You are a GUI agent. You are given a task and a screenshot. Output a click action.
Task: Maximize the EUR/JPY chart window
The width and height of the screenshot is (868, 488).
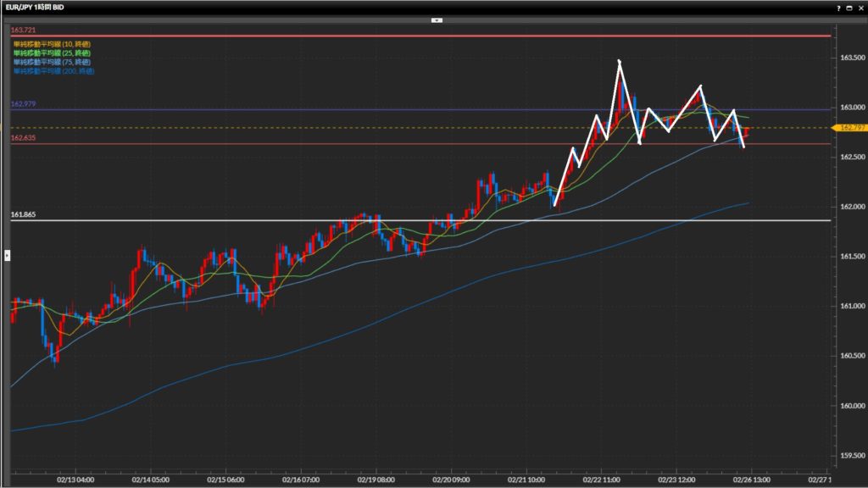pyautogui.click(x=849, y=7)
